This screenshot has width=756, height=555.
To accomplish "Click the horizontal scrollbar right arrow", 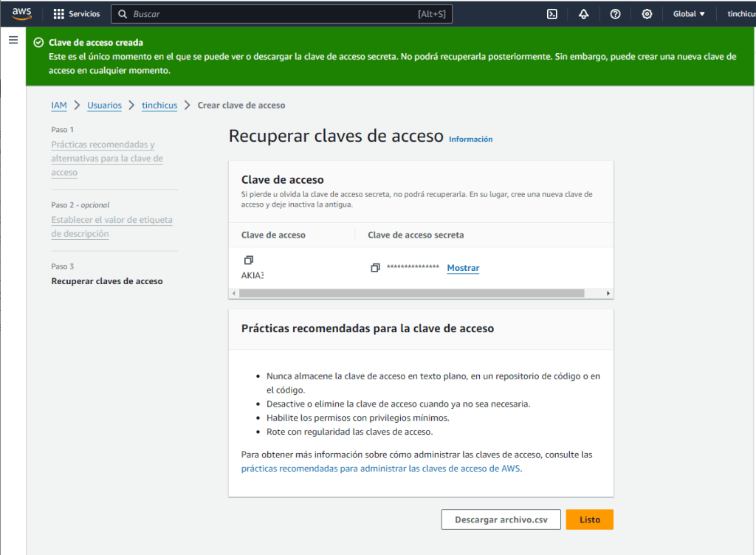I will tap(608, 293).
